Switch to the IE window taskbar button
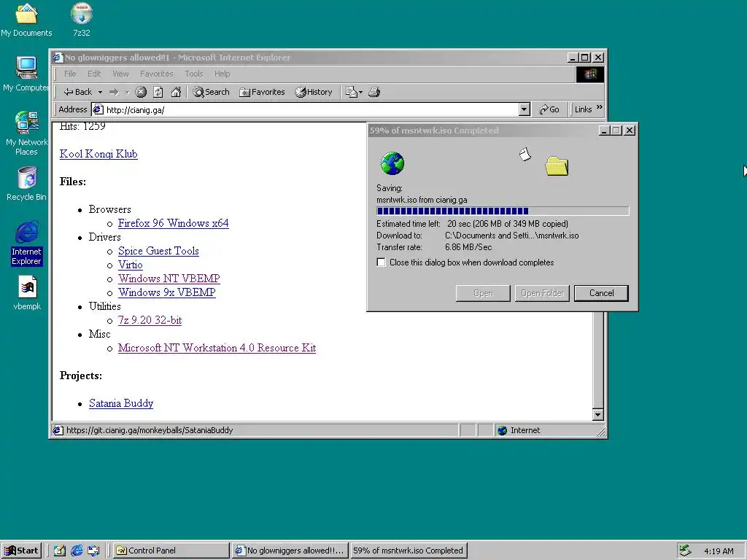The image size is (747, 560). point(290,551)
